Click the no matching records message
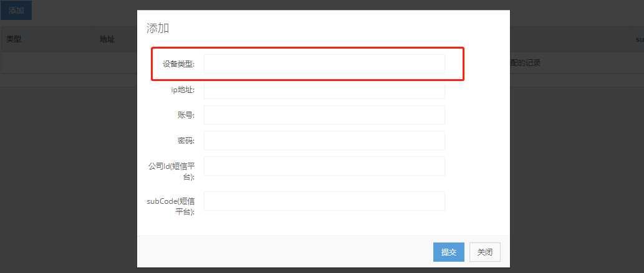 (525, 63)
